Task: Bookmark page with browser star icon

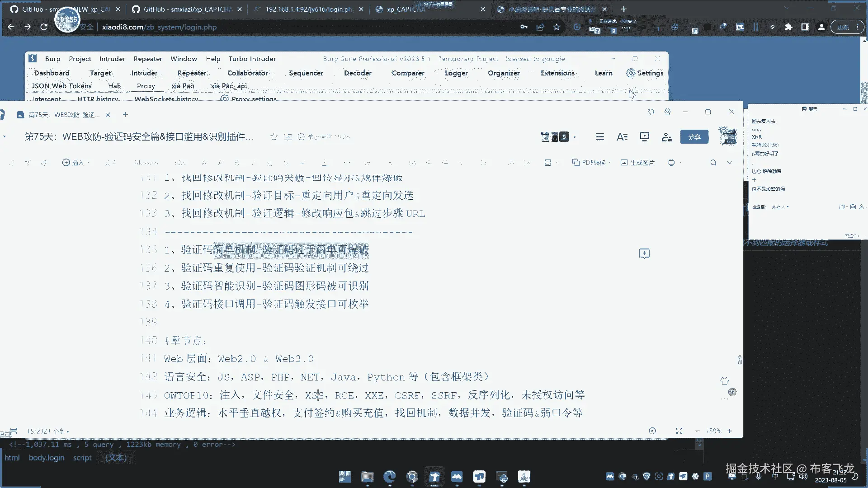Action: click(557, 27)
